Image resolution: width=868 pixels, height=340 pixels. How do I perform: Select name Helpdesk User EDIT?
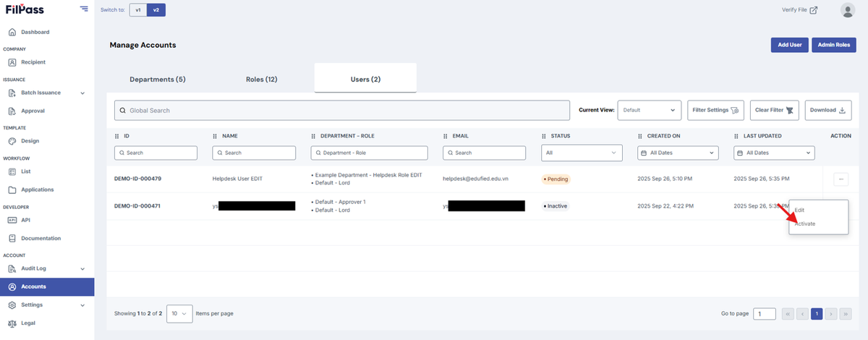[238, 179]
